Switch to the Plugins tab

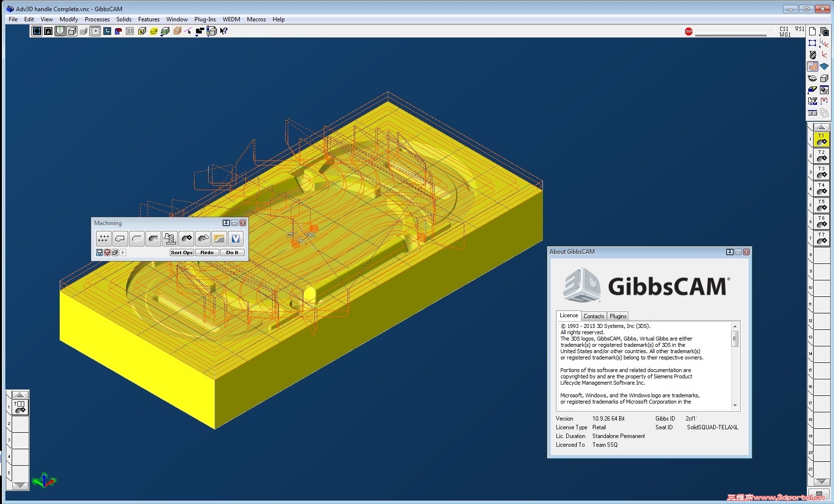coord(618,316)
